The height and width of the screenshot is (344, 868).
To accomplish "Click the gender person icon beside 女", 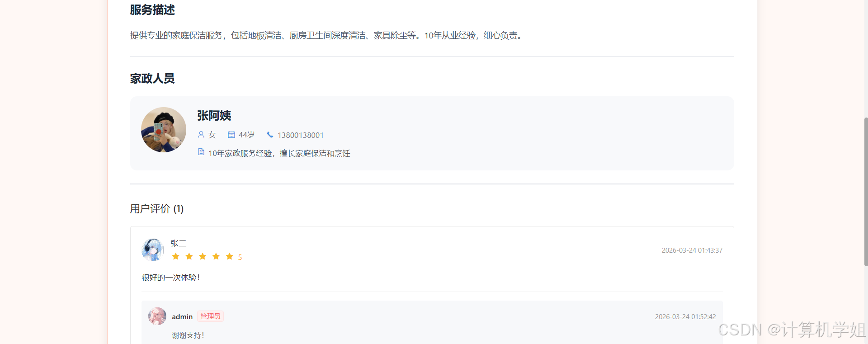I will (201, 135).
